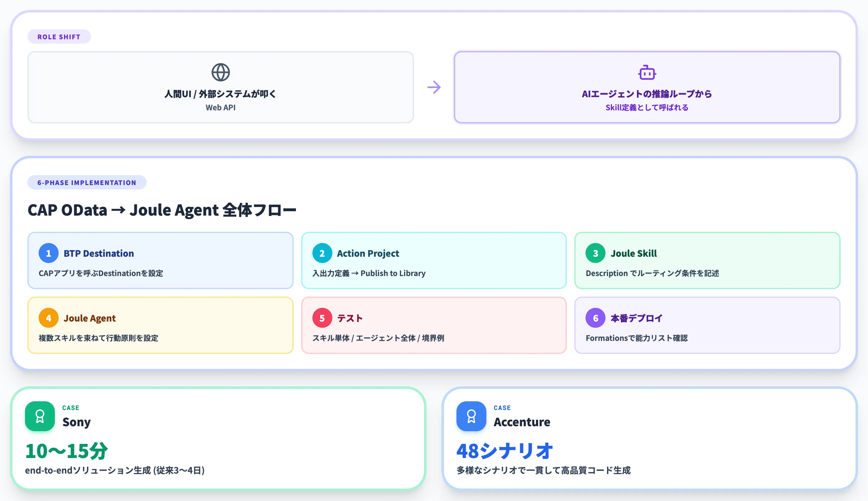Select the ROLE SHIFT badge
This screenshot has height=501, width=868.
[59, 37]
